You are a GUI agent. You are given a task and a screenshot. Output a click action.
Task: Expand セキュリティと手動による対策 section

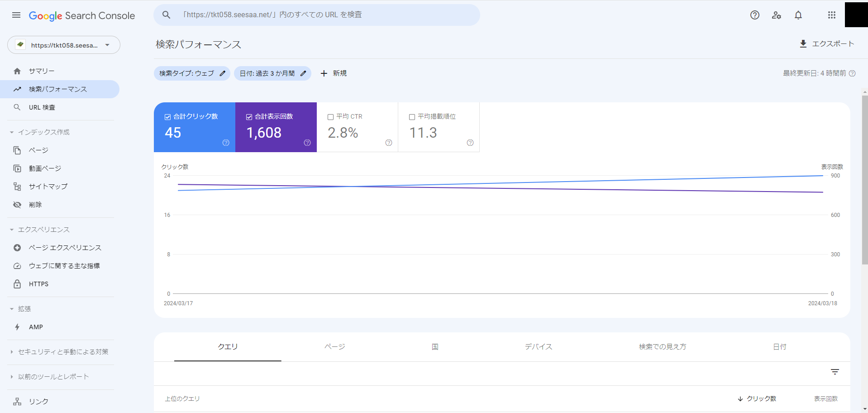[12, 352]
